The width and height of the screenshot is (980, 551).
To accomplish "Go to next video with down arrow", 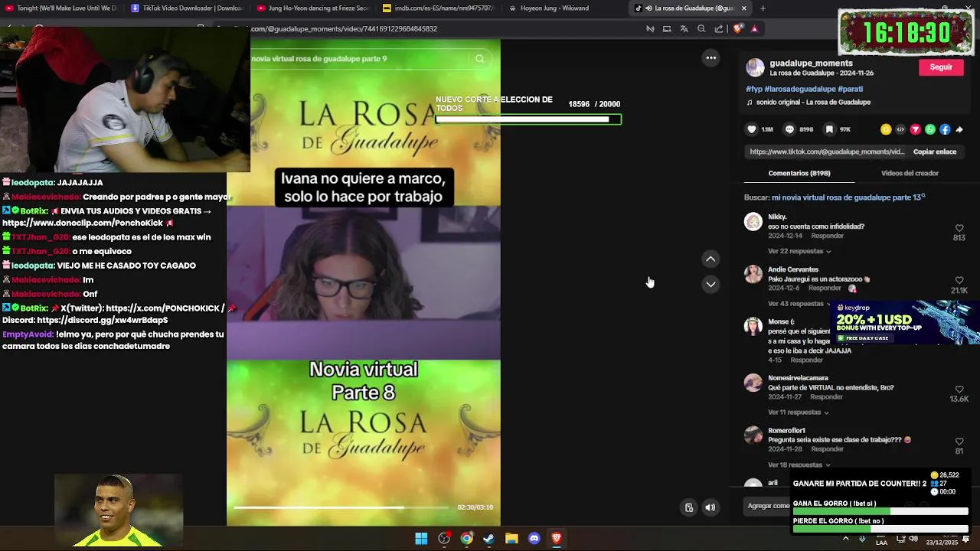I will pyautogui.click(x=710, y=285).
